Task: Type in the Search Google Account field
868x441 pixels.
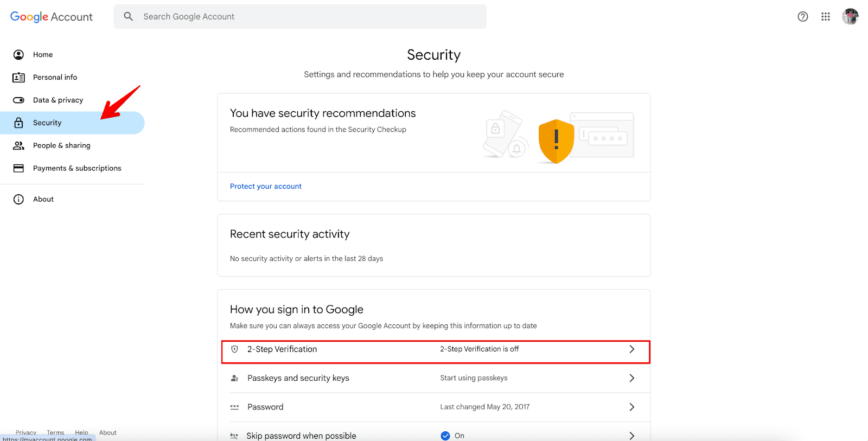Action: pyautogui.click(x=309, y=17)
